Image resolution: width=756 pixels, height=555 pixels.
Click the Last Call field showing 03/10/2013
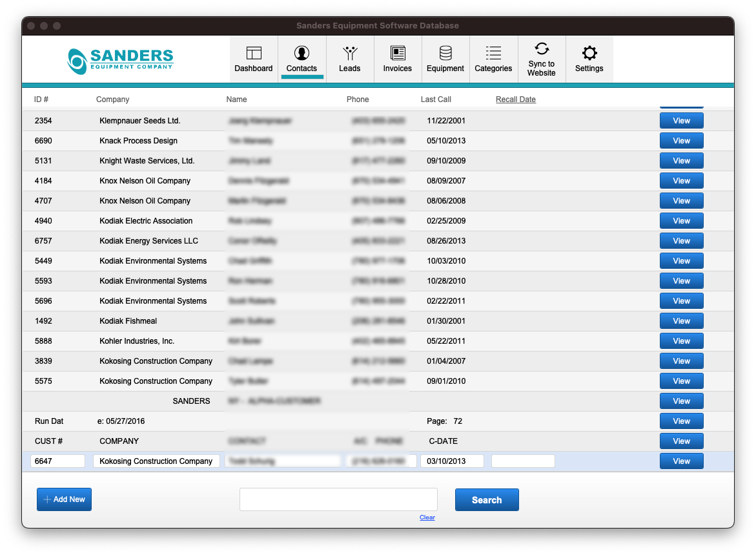pos(452,461)
